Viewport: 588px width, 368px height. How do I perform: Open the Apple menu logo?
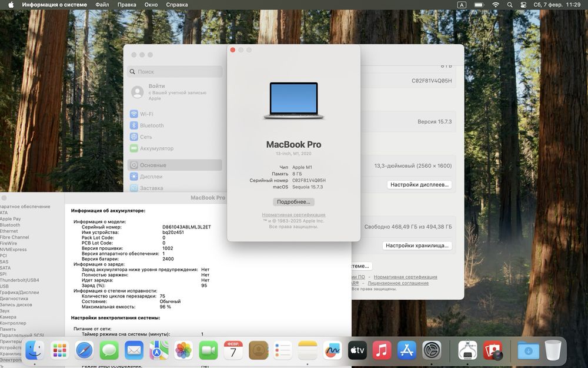[11, 5]
